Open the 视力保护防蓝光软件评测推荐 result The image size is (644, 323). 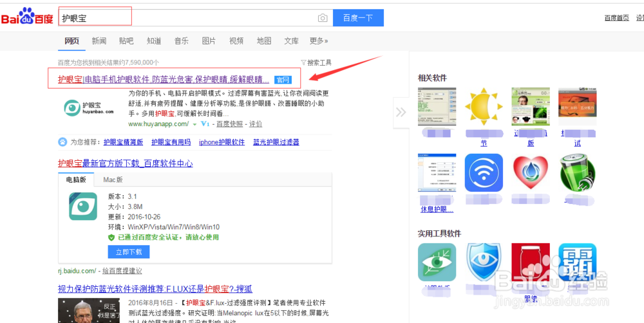(x=155, y=289)
